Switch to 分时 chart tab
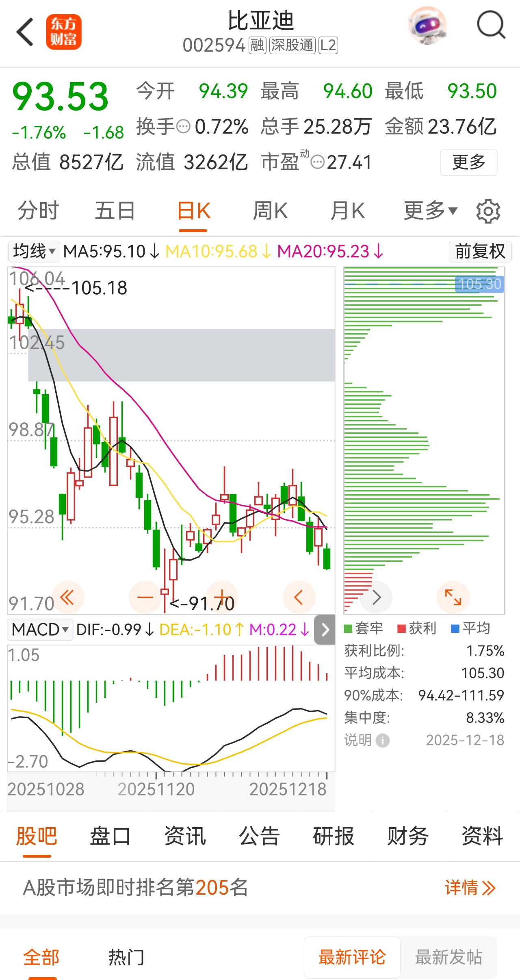 pyautogui.click(x=39, y=211)
